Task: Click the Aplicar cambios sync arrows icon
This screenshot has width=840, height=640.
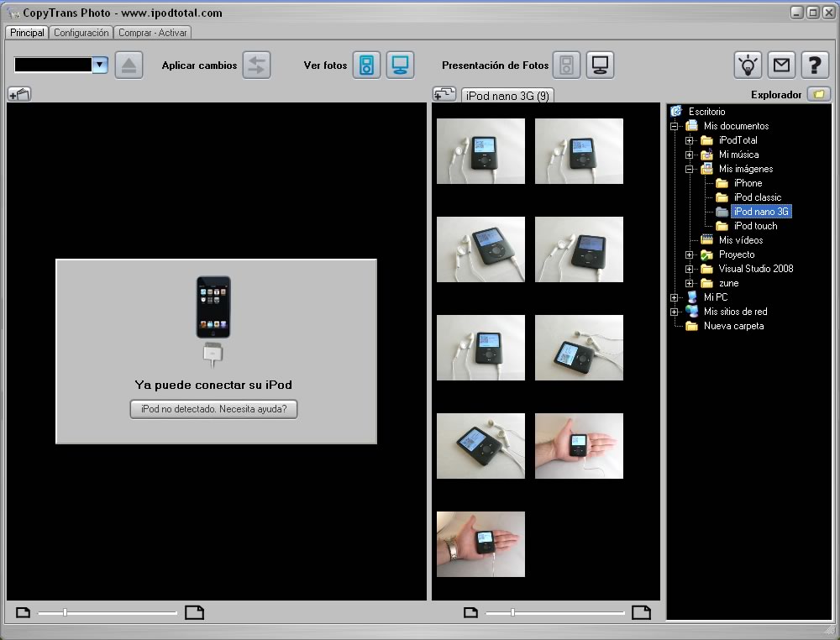Action: (x=256, y=66)
